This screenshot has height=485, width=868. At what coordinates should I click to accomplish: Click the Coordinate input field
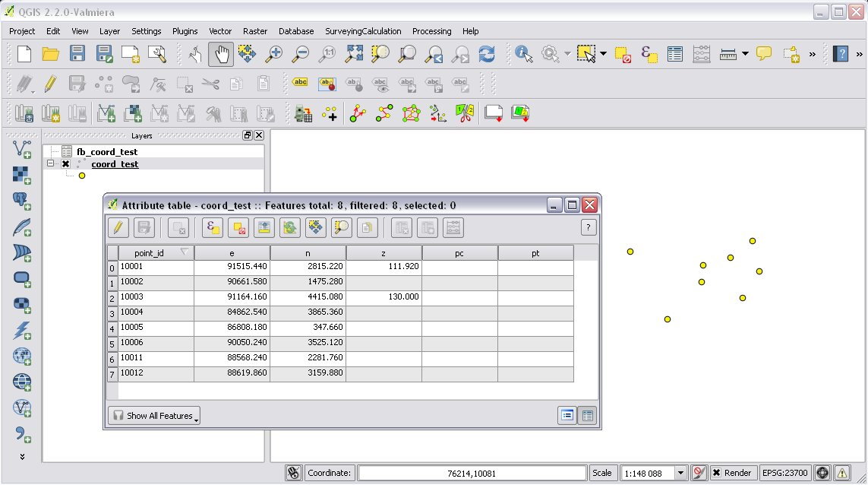(472, 473)
